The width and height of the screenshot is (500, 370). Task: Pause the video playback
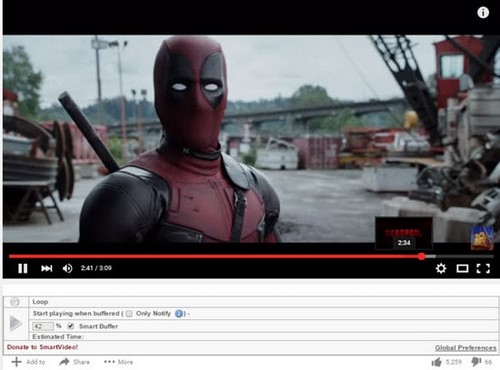pos(23,268)
